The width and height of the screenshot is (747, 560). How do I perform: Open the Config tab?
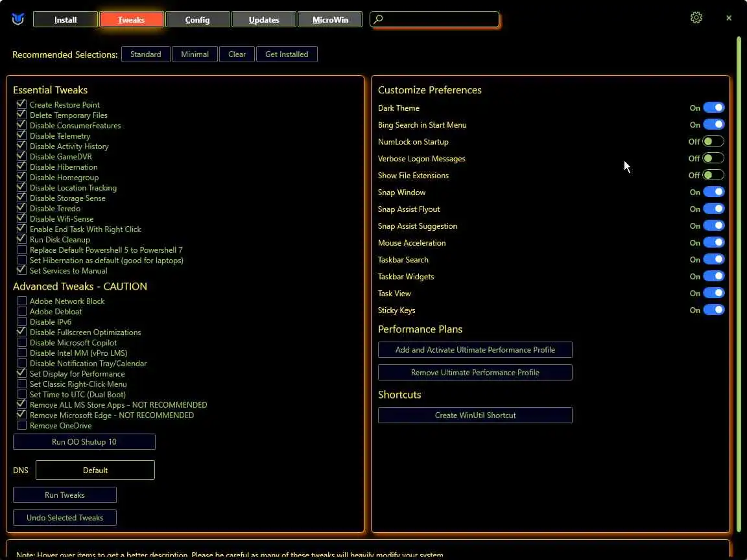coord(197,19)
